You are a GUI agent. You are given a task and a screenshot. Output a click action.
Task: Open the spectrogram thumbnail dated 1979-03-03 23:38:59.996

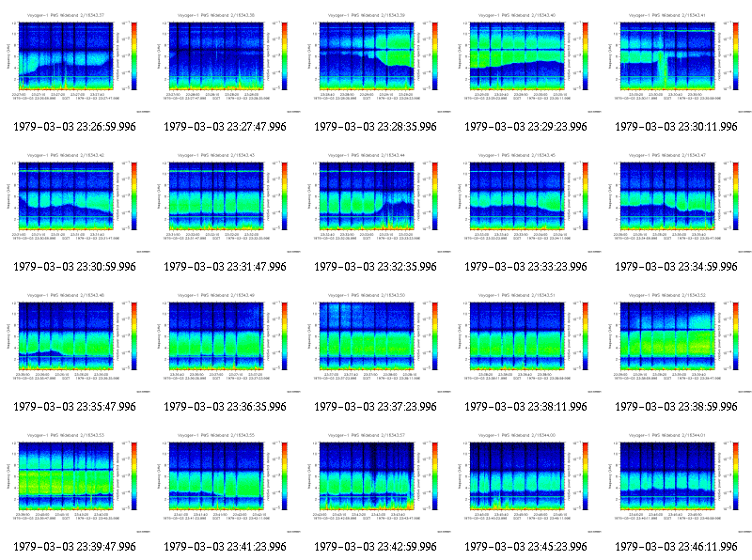pos(677,342)
